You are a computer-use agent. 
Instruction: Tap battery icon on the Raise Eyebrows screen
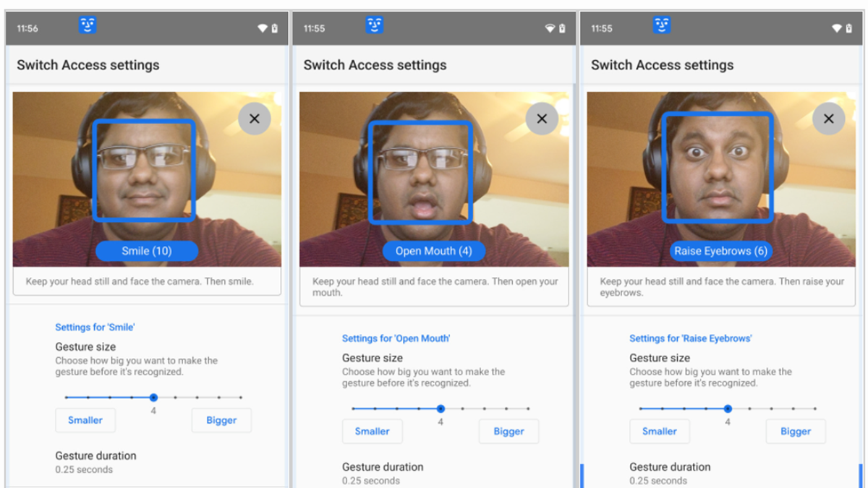(849, 28)
